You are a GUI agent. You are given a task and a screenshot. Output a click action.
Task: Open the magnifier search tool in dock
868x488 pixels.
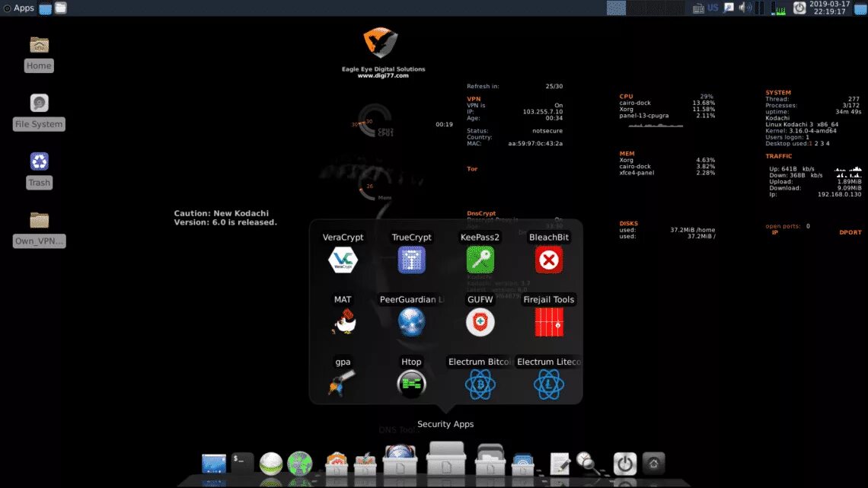point(588,464)
